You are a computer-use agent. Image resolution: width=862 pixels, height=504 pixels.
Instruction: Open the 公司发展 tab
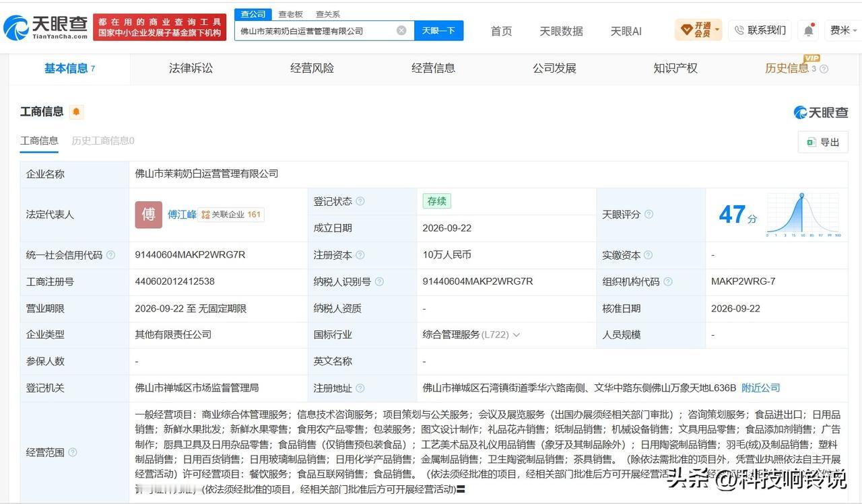click(554, 68)
